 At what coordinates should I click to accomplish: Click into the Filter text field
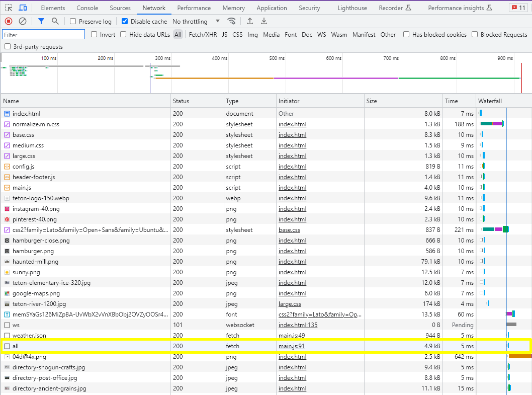point(44,35)
